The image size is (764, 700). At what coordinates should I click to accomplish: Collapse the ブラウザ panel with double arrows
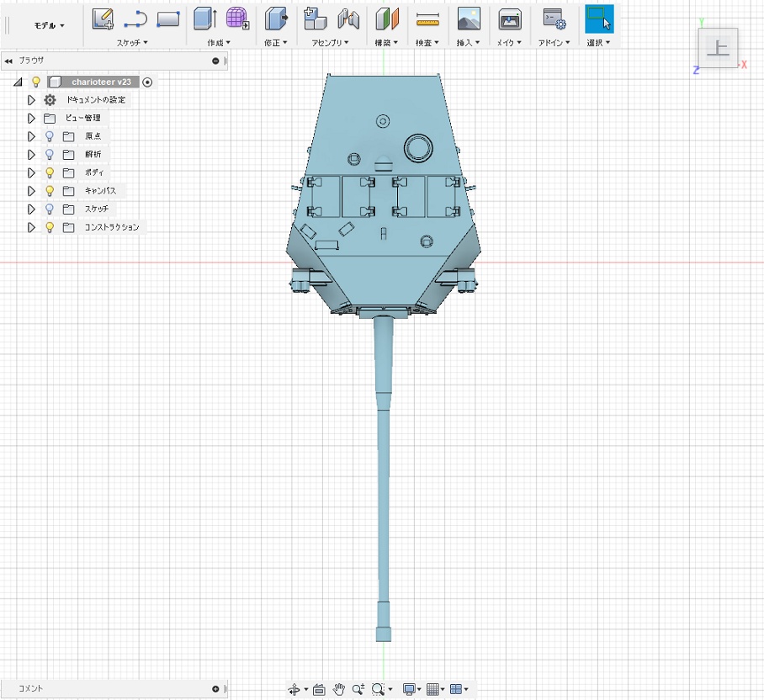click(8, 61)
